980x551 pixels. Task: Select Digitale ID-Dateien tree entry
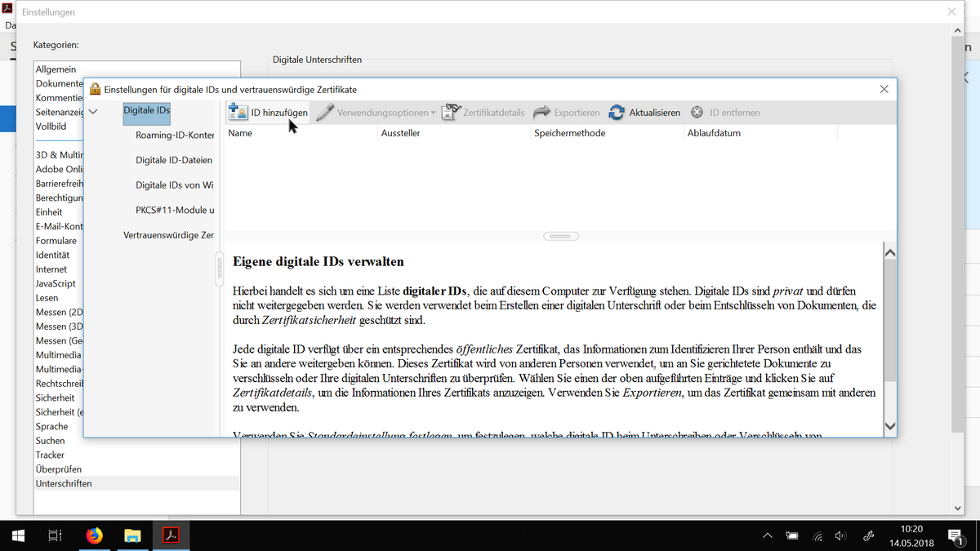tap(174, 160)
